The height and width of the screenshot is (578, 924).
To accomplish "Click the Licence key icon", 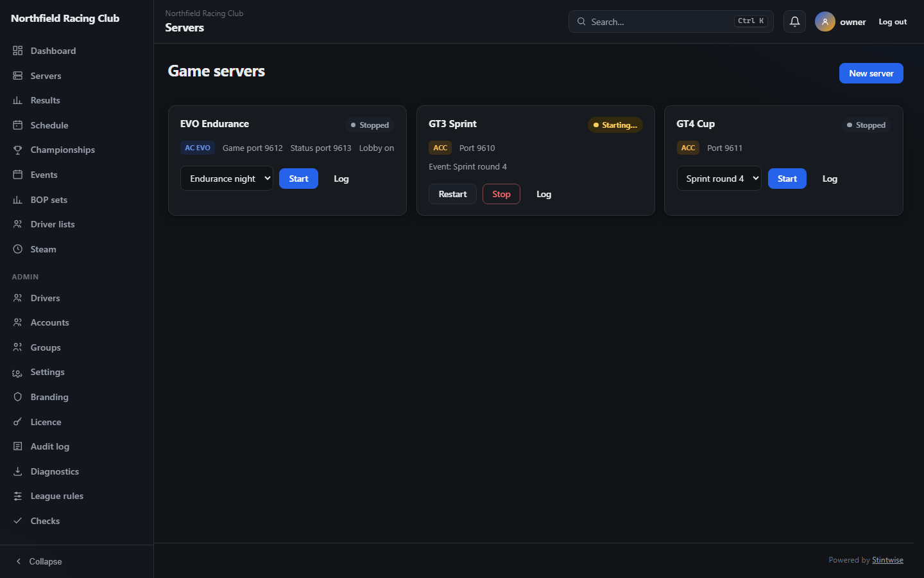I will 18,422.
